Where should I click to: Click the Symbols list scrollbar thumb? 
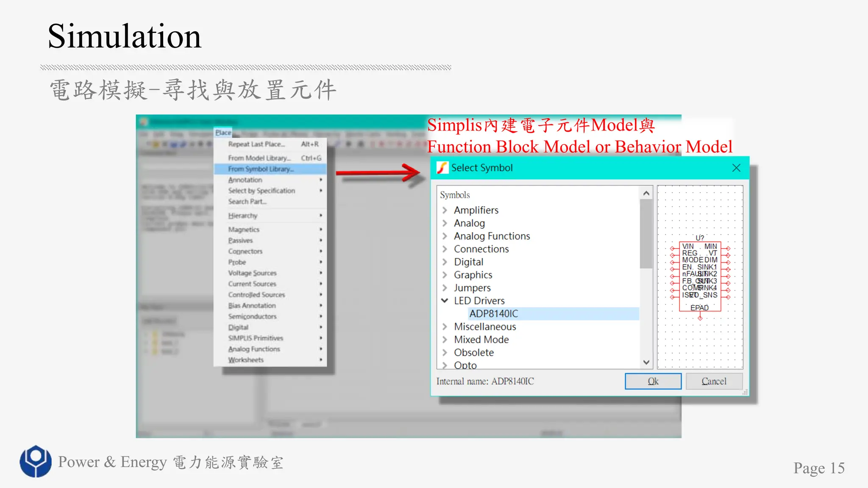pyautogui.click(x=646, y=233)
